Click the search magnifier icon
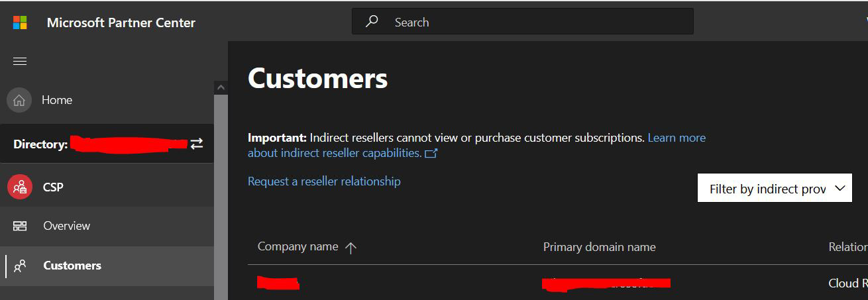Image resolution: width=868 pixels, height=300 pixels. [x=372, y=21]
